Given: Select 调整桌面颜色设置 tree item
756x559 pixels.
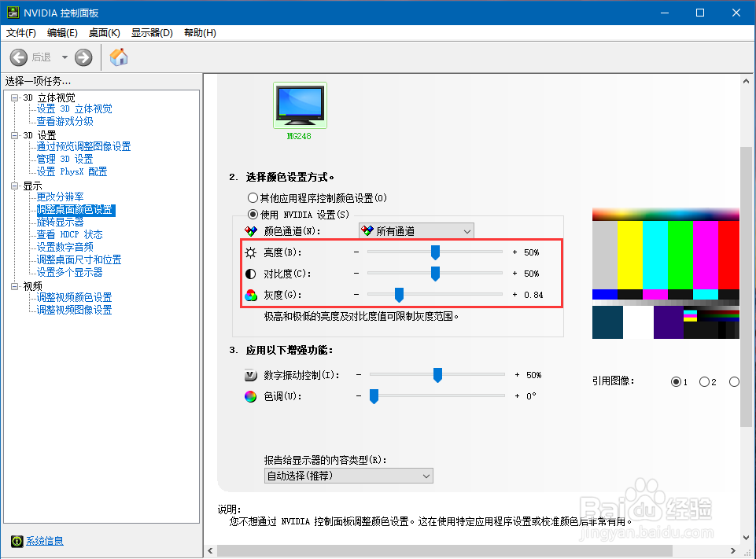Looking at the screenshot, I should [76, 210].
